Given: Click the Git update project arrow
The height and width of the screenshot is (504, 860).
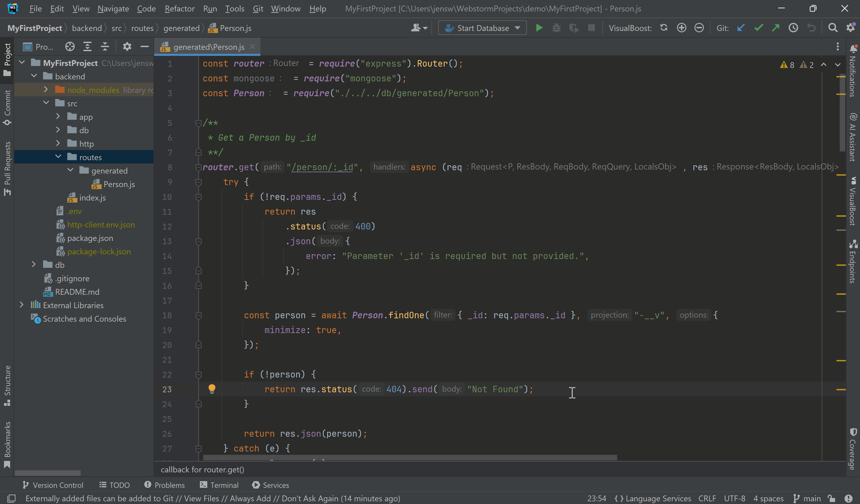Looking at the screenshot, I should click(x=741, y=28).
